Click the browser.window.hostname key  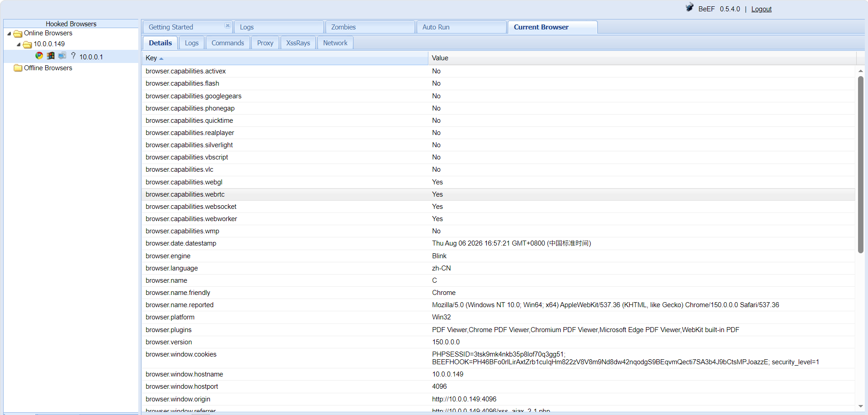point(184,374)
